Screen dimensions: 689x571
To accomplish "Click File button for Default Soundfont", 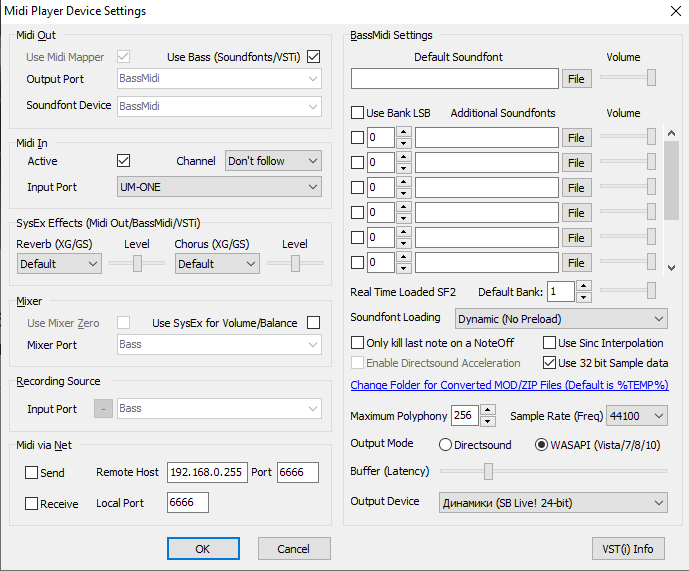I will [576, 78].
